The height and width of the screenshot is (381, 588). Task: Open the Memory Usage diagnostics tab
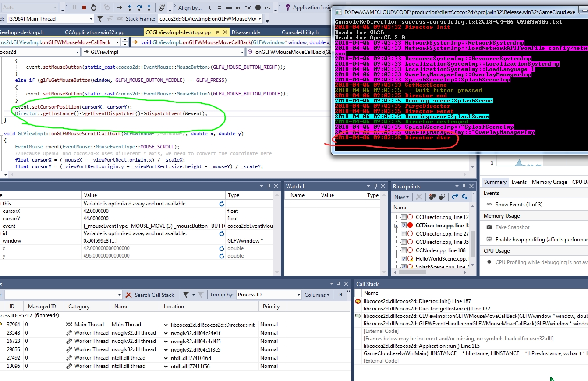coord(549,182)
